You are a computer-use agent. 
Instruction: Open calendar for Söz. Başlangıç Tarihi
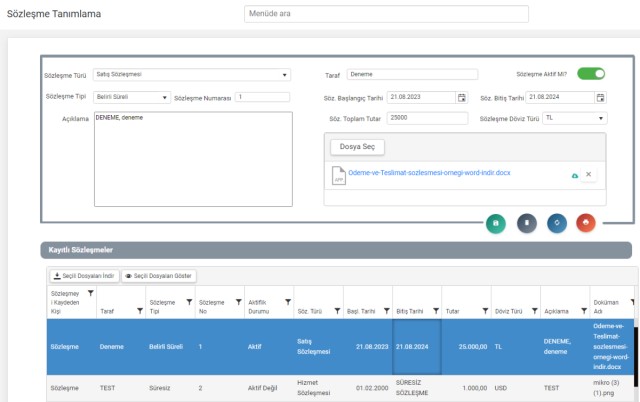[462, 98]
